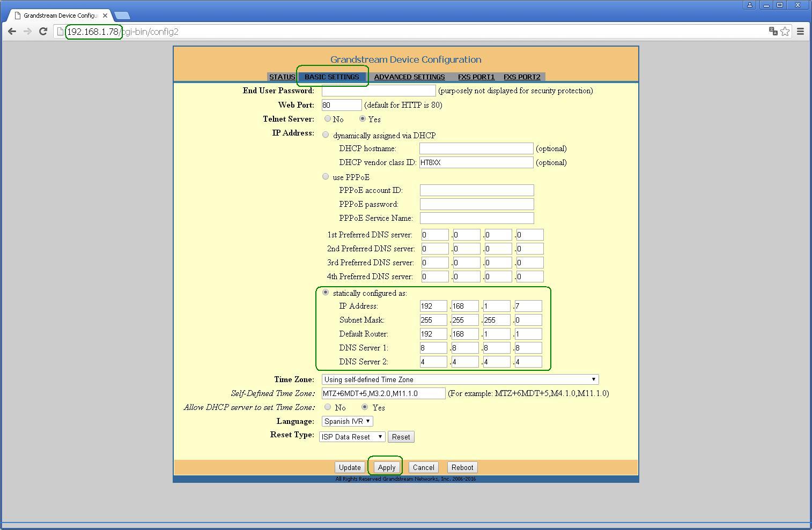Click the Apply button
This screenshot has height=530, width=812.
pos(387,467)
